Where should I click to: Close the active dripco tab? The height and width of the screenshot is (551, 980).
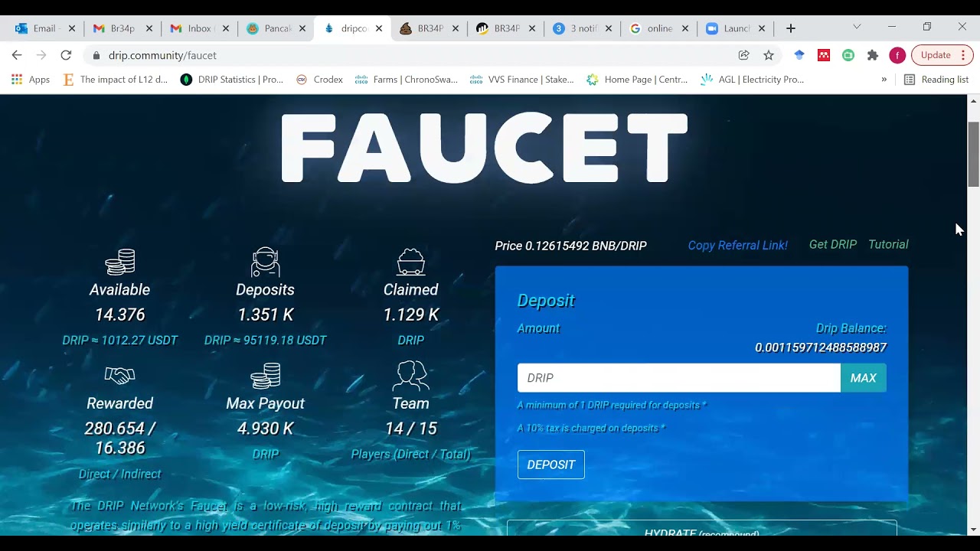tap(379, 28)
